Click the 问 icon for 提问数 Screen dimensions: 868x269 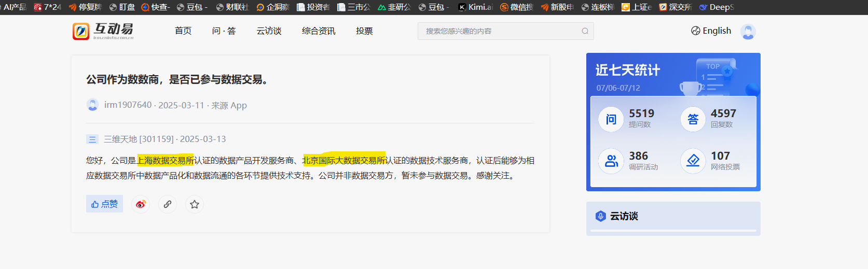click(611, 119)
